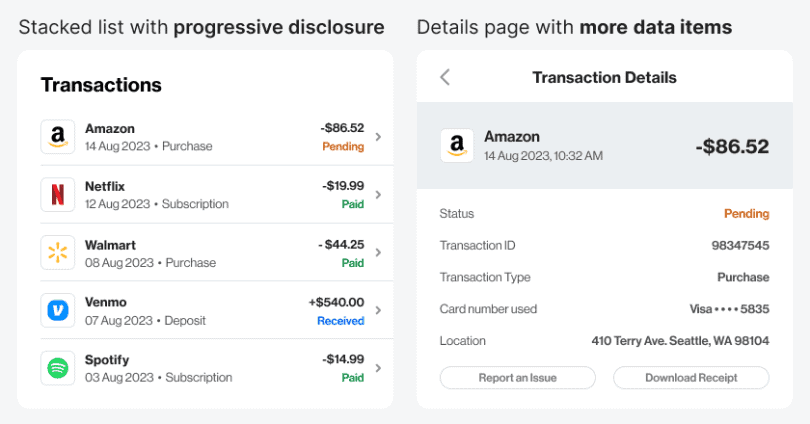Click the Netflix logo icon
Screen dimensions: 810x424
tap(58, 195)
